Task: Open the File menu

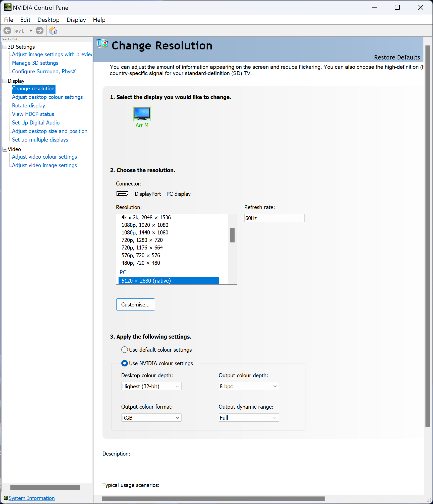Action: pos(9,20)
